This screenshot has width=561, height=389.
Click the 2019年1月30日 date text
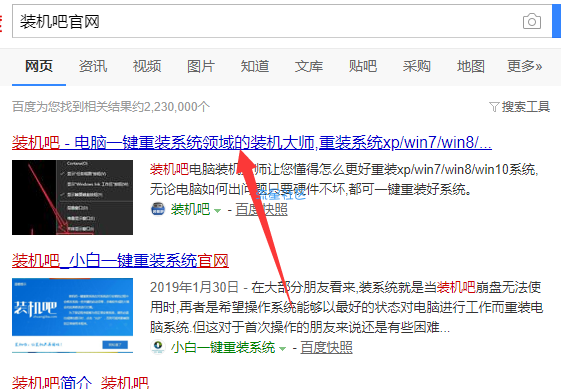pyautogui.click(x=194, y=287)
